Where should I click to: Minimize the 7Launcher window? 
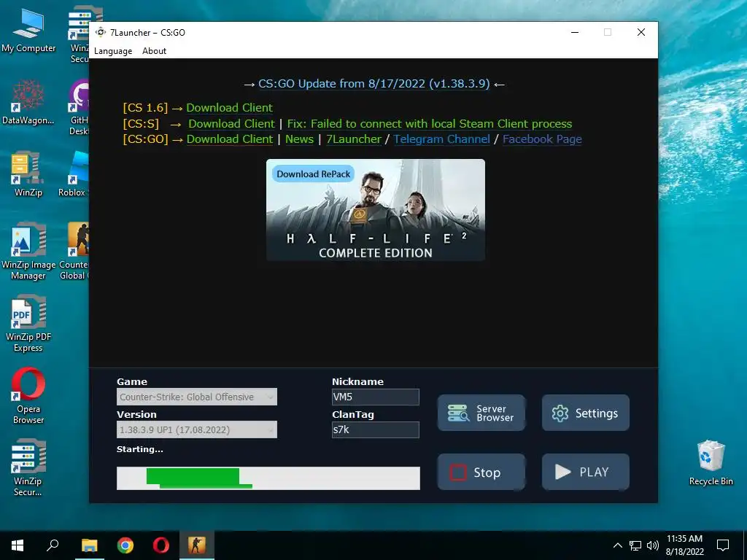pyautogui.click(x=575, y=32)
